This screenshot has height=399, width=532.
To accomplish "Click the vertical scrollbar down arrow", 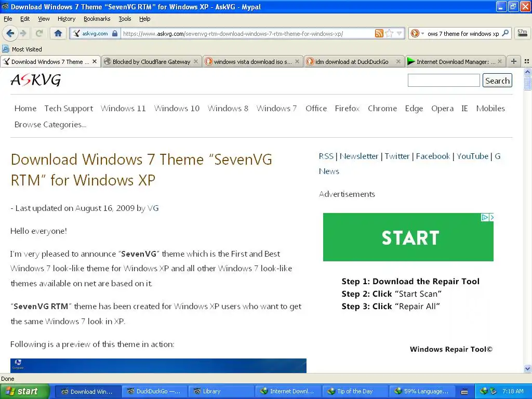I will coord(528,368).
